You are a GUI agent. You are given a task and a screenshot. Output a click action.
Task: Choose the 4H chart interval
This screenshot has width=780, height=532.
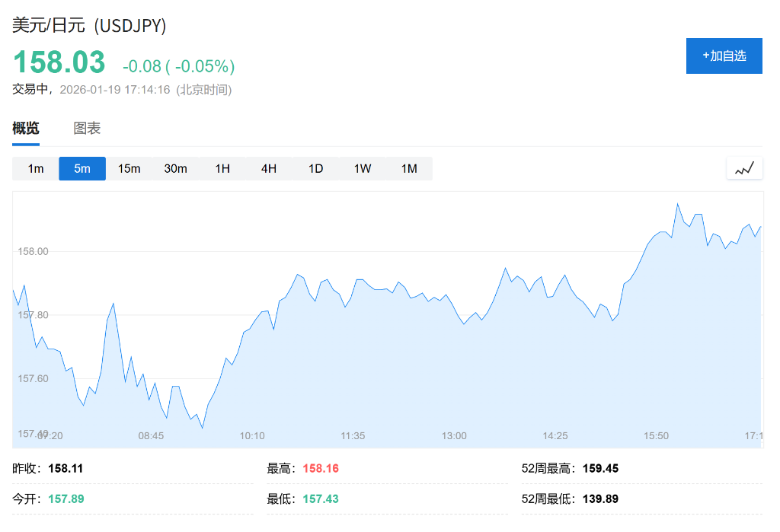pyautogui.click(x=269, y=168)
